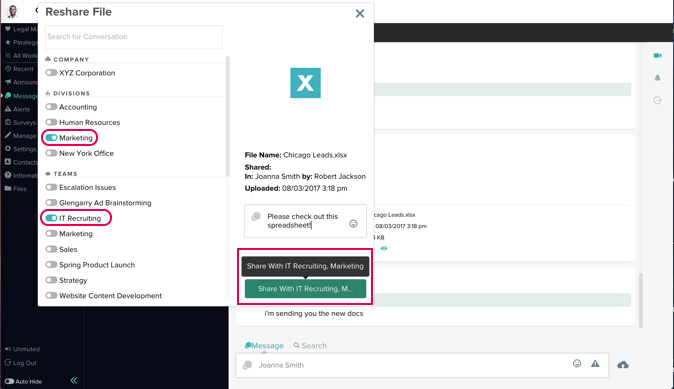Viewport: 674px width, 389px height.
Task: Select the Message tab
Action: 264,346
